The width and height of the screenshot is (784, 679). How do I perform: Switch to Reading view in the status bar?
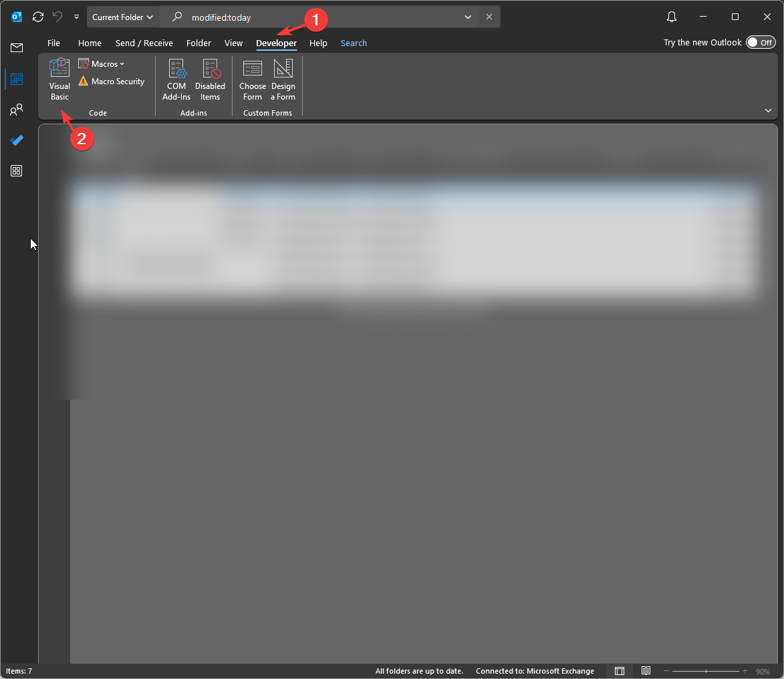tap(646, 670)
